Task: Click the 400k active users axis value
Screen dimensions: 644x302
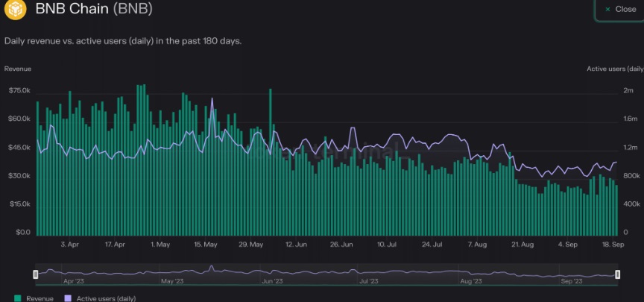Action: point(631,204)
